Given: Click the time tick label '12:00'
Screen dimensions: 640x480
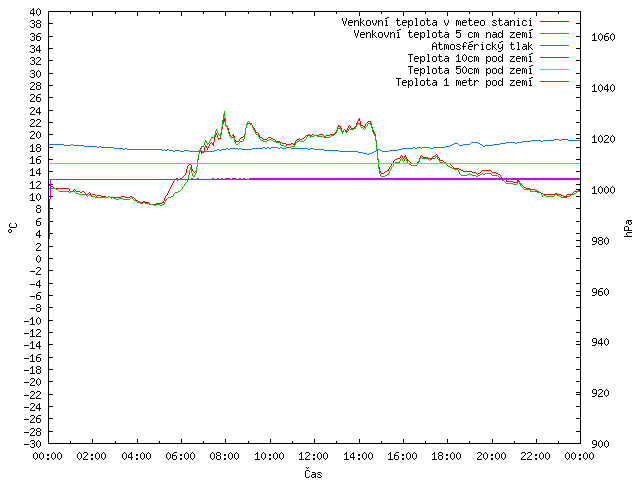Looking at the screenshot, I should [x=313, y=456].
